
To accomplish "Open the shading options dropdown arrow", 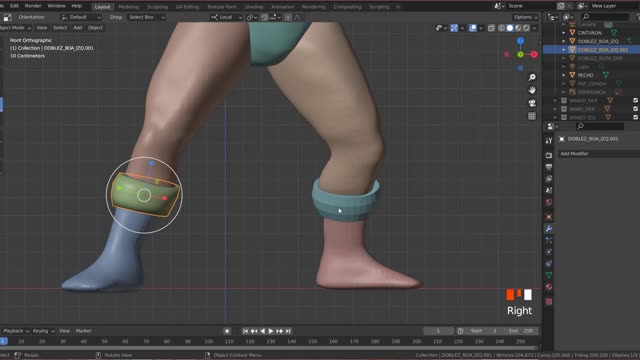I will 534,28.
